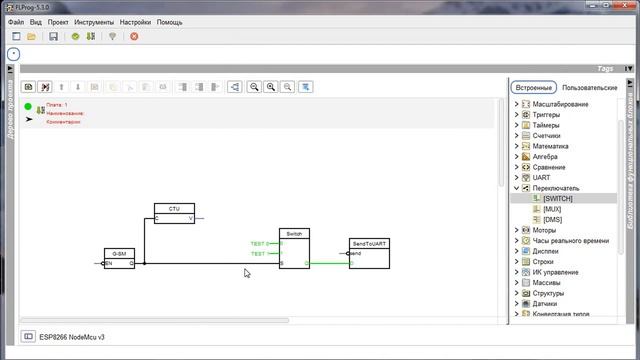Viewport: 640px width, 360px height.
Task: Click the new project icon
Action: pyautogui.click(x=16, y=36)
